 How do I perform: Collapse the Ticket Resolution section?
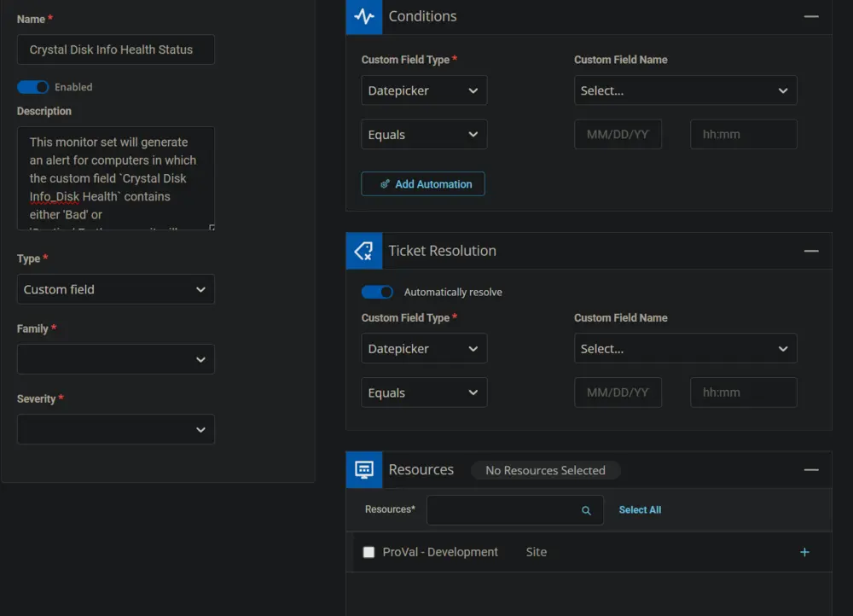pyautogui.click(x=811, y=251)
